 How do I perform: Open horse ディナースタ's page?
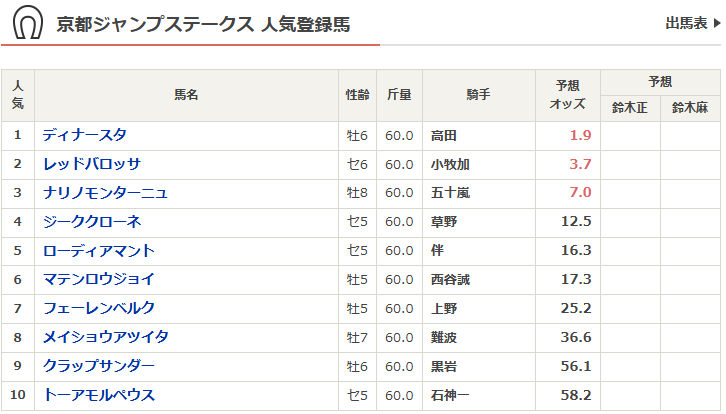pos(85,135)
